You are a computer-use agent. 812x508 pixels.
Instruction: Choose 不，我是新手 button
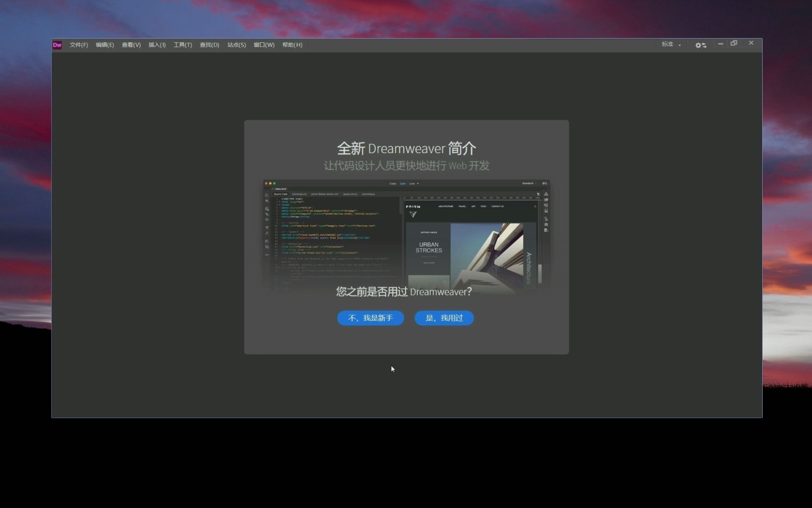coord(370,318)
